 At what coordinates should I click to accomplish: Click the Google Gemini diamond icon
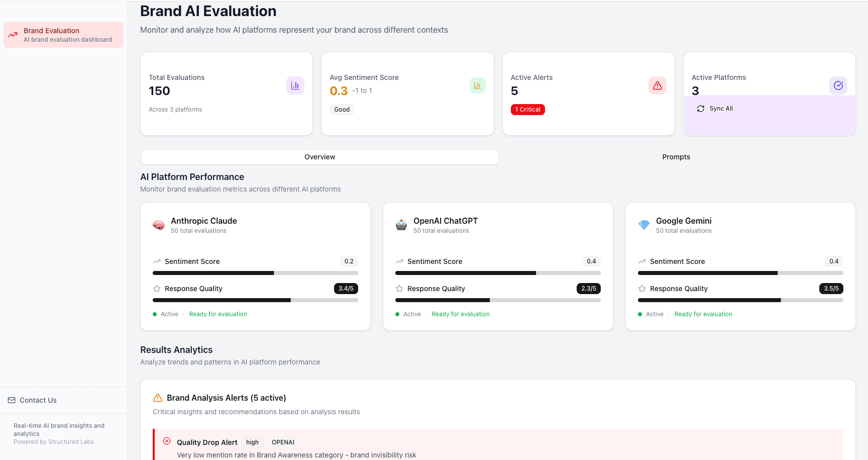coord(643,225)
